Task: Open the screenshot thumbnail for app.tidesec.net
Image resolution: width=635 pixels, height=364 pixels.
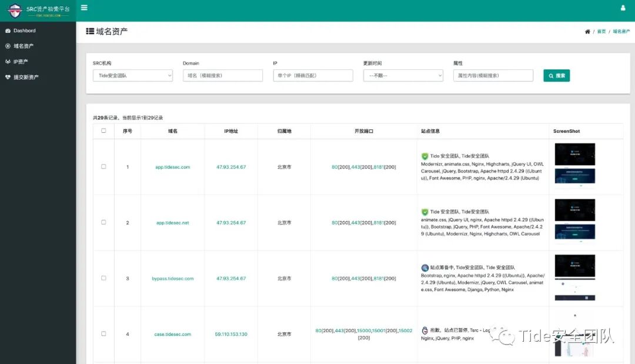Action: pyautogui.click(x=574, y=221)
